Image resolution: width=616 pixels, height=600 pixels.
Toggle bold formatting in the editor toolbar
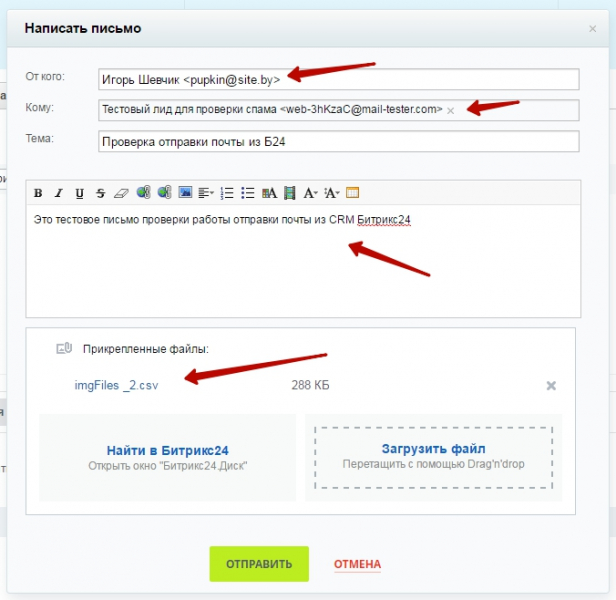tap(38, 193)
